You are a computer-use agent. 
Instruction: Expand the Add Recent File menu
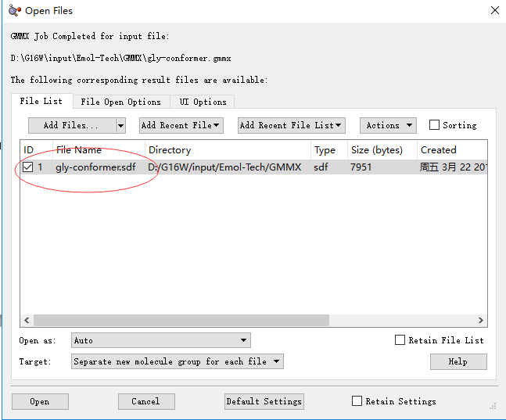[x=181, y=125]
